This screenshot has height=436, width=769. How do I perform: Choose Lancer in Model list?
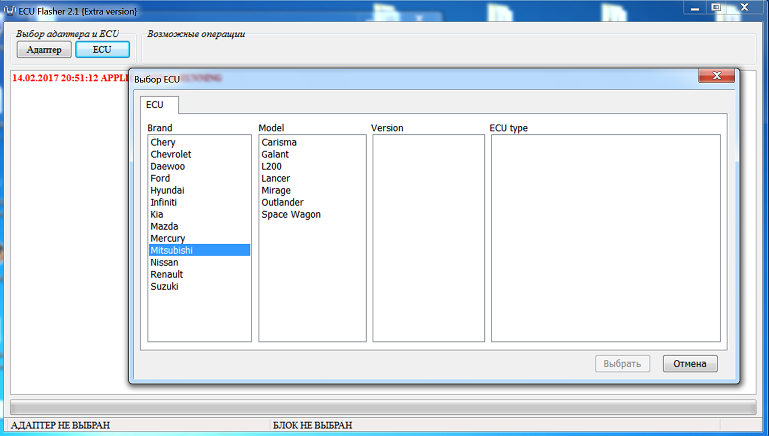tap(312, 179)
